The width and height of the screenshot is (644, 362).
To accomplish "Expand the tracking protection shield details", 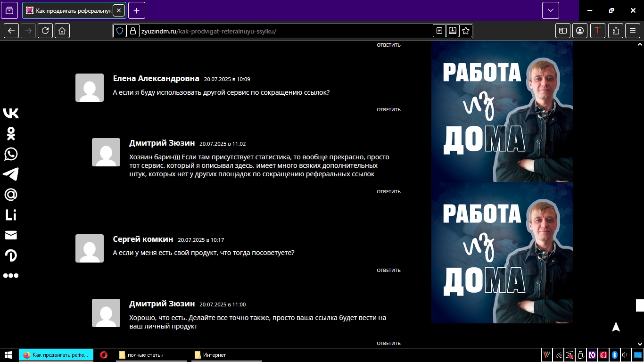I will tap(120, 31).
